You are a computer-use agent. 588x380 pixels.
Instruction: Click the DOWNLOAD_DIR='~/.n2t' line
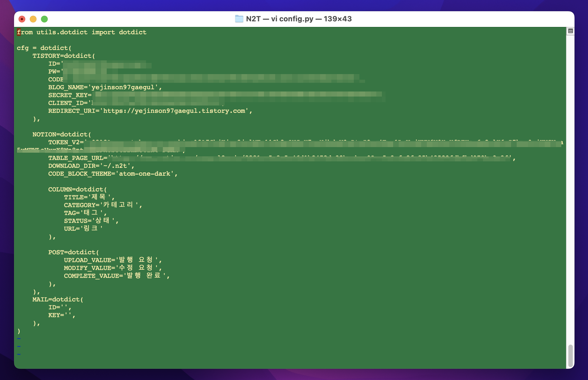tap(91, 166)
